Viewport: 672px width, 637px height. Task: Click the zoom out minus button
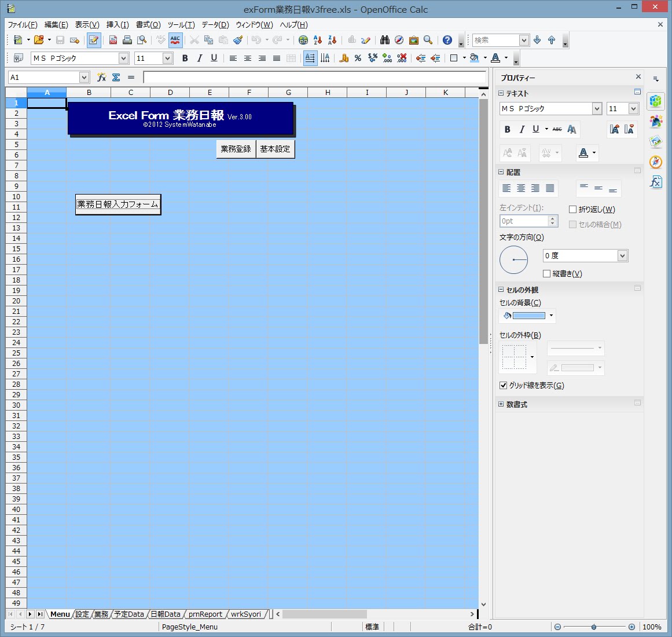[557, 627]
